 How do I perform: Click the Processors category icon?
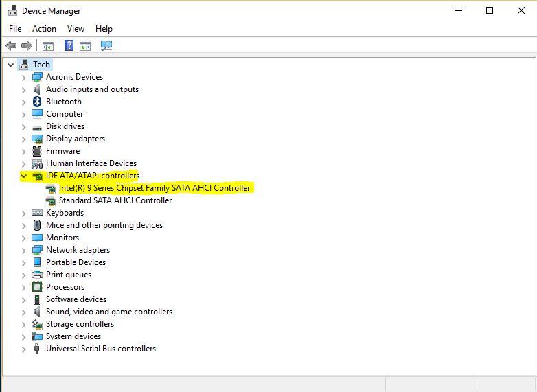click(x=37, y=287)
